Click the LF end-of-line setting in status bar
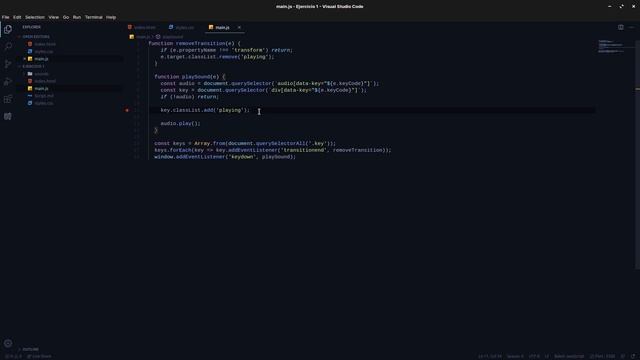The image size is (640, 360). coord(547,356)
